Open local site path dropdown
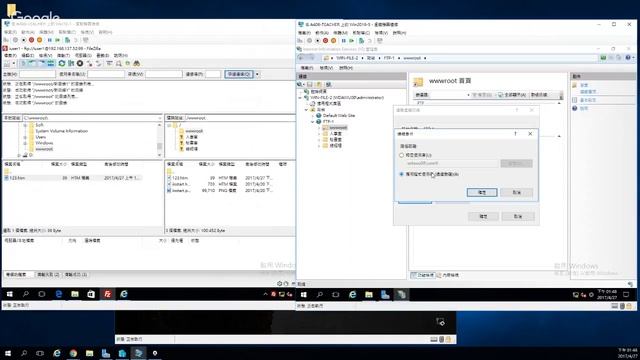This screenshot has height=360, width=640. click(160, 118)
